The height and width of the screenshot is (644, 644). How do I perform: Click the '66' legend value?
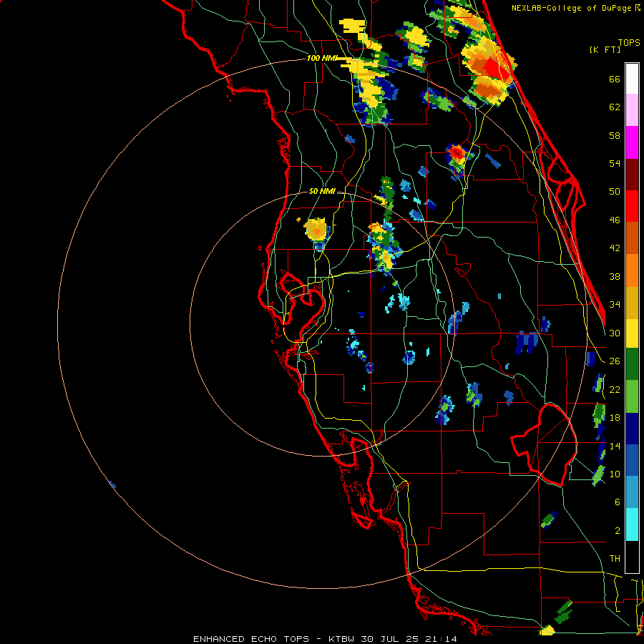[615, 79]
